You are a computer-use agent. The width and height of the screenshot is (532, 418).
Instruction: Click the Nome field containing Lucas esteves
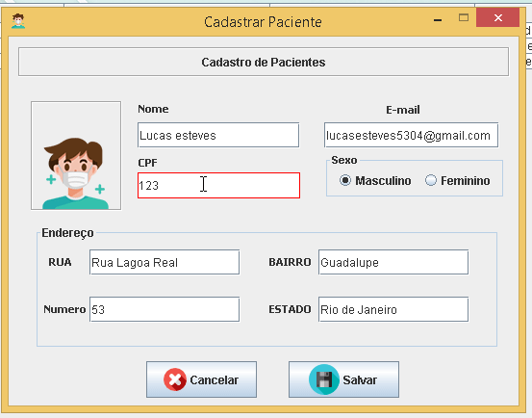pos(218,135)
